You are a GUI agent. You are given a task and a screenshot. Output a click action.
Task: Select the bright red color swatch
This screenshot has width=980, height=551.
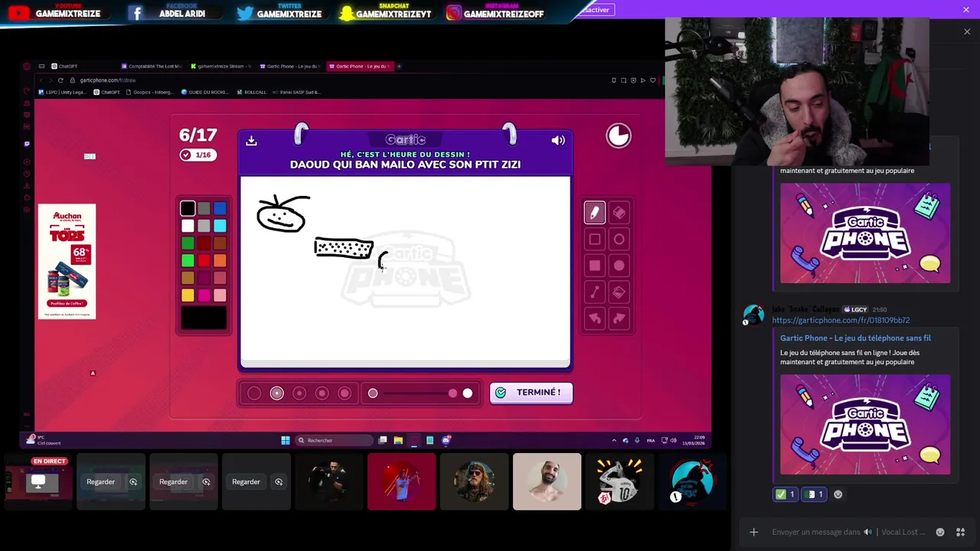pos(204,261)
